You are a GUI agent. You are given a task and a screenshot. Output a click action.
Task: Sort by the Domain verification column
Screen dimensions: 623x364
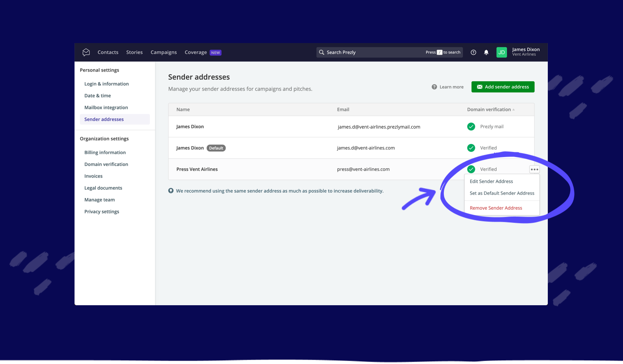(491, 110)
